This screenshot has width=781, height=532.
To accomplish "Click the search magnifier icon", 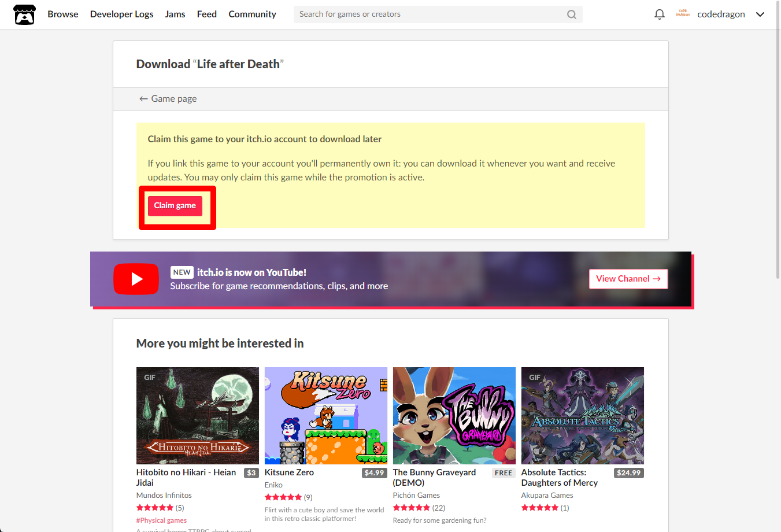I will [x=571, y=14].
